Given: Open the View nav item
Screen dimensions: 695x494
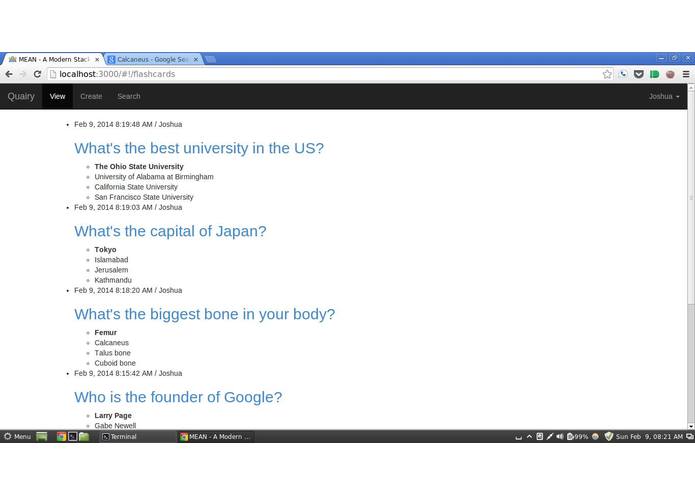Looking at the screenshot, I should [57, 96].
